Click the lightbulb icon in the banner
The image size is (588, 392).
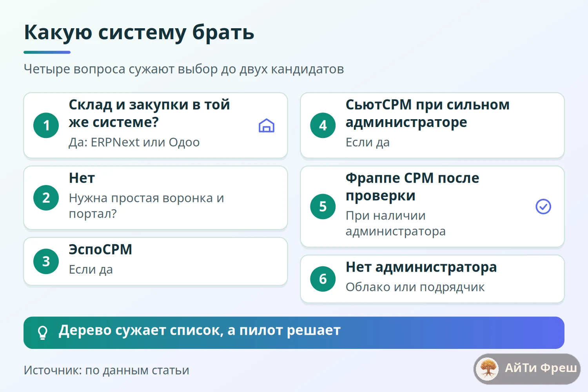tap(42, 332)
